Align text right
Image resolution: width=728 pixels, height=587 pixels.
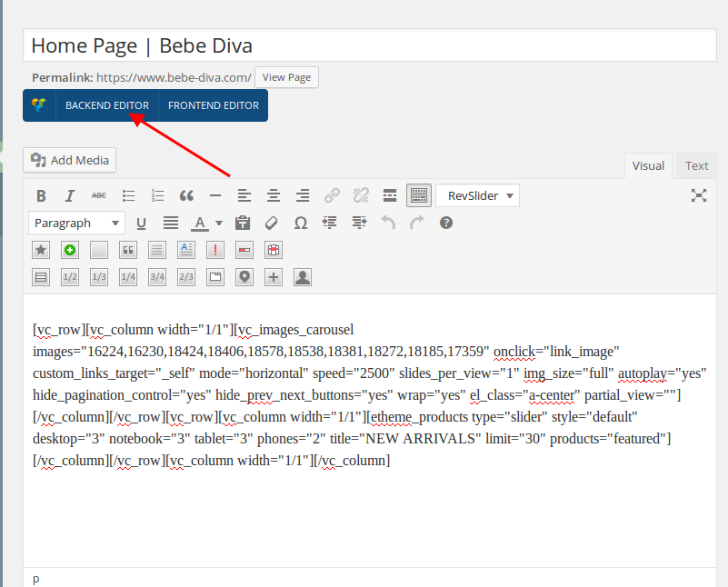coord(303,196)
